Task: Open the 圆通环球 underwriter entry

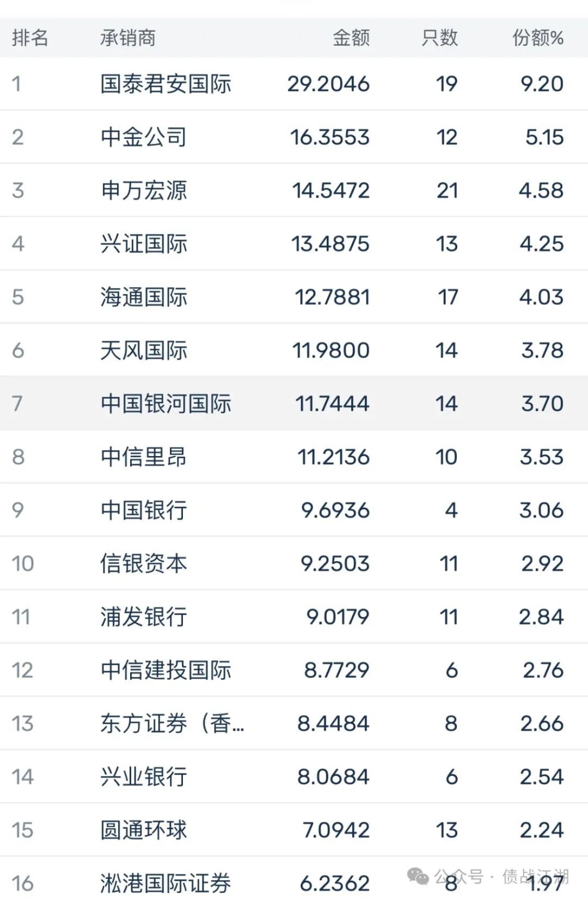Action: (144, 830)
